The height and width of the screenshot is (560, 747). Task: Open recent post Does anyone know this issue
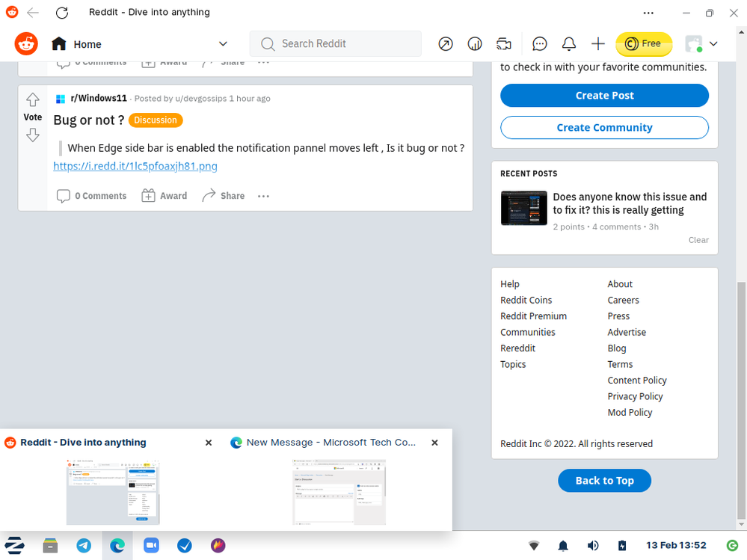(630, 203)
